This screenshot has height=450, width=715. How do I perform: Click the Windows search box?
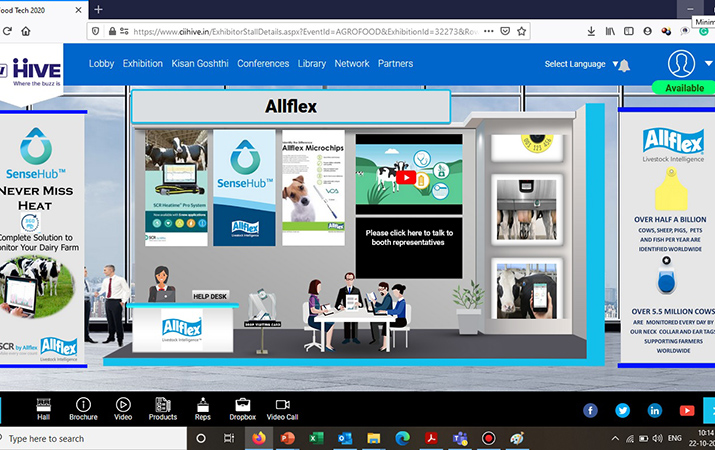(x=93, y=439)
